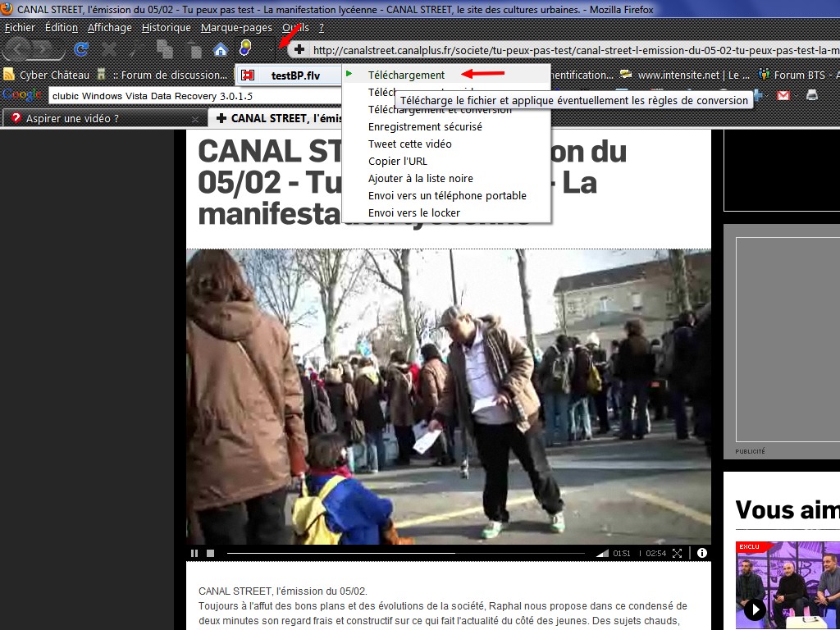Open the DownloadHelper dropdown arrow
840x630 pixels.
click(271, 49)
